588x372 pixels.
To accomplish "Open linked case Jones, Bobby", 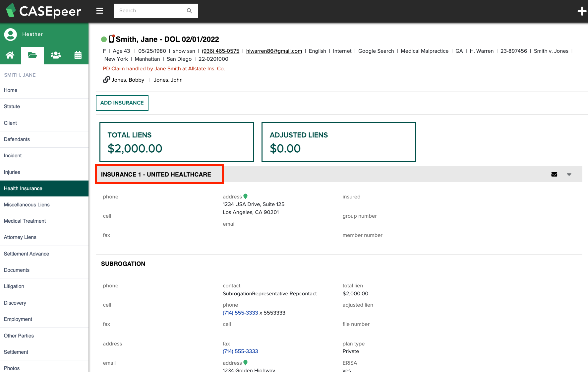I will click(x=128, y=80).
